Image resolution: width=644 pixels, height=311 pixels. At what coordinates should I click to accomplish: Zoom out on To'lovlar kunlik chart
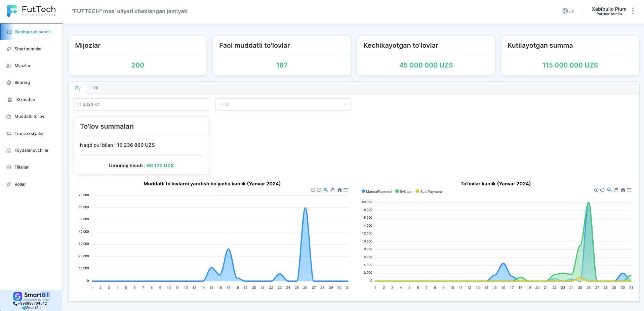(x=603, y=190)
